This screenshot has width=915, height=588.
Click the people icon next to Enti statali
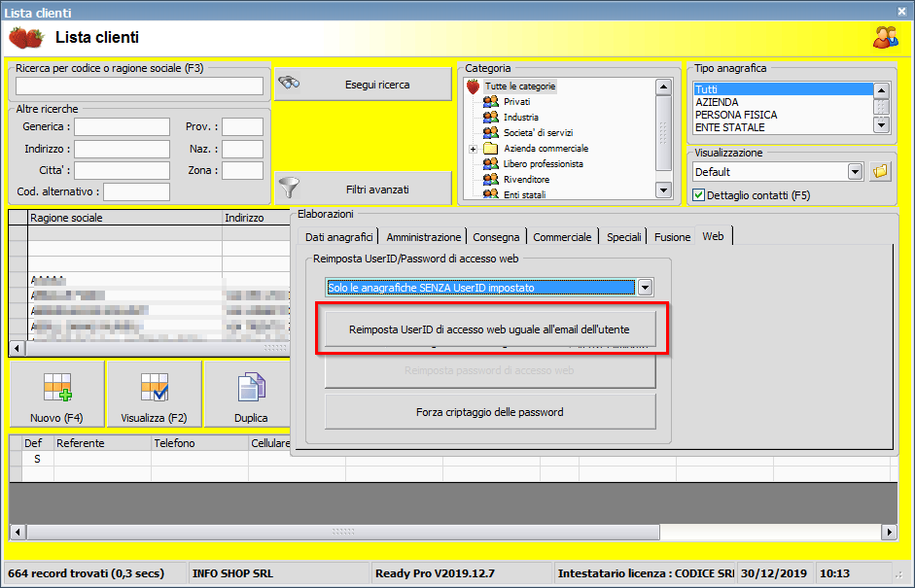(491, 193)
